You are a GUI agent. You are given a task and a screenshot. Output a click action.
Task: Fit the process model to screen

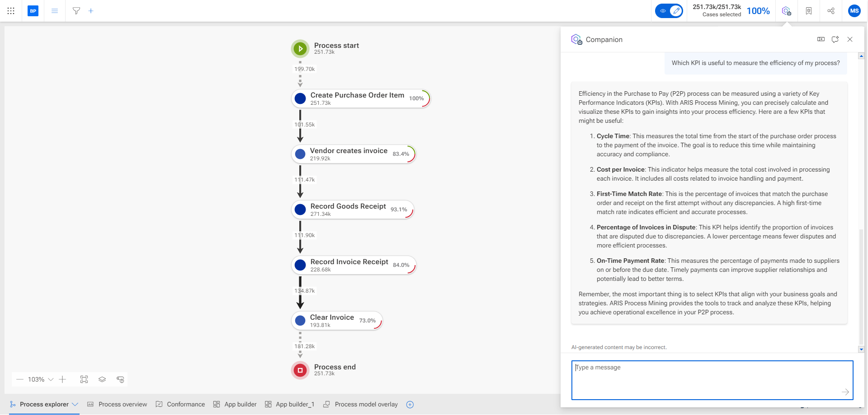[84, 379]
